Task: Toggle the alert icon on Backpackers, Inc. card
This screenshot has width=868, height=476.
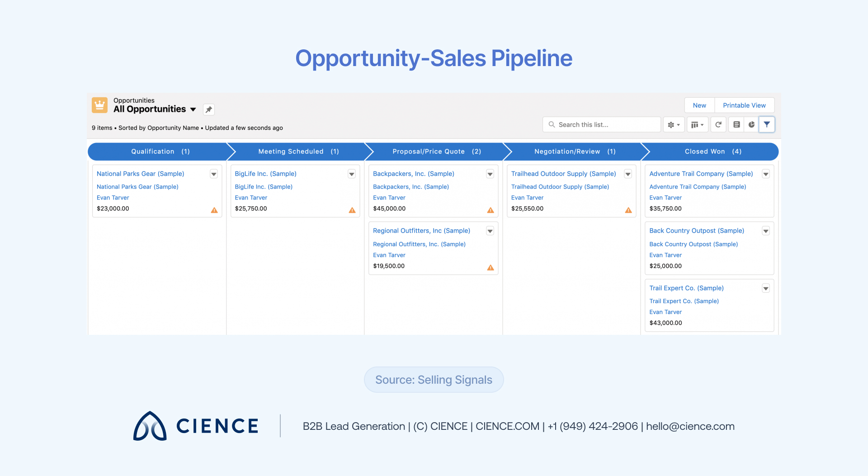Action: pyautogui.click(x=491, y=210)
